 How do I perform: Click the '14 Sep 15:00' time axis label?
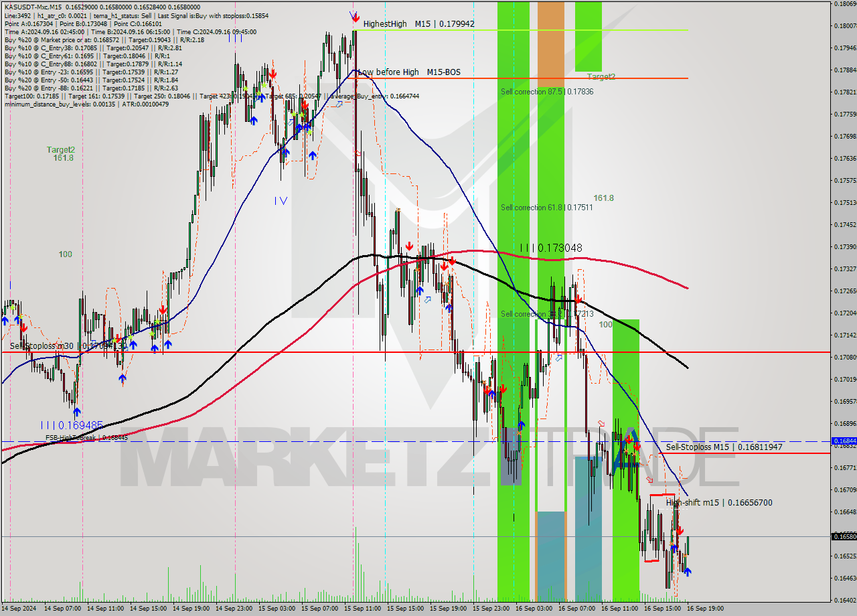tap(148, 609)
